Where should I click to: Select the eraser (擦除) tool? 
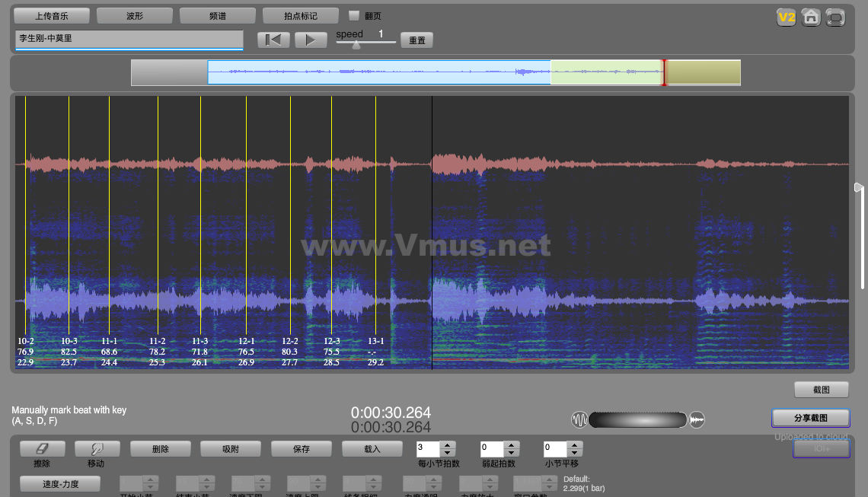(x=42, y=449)
